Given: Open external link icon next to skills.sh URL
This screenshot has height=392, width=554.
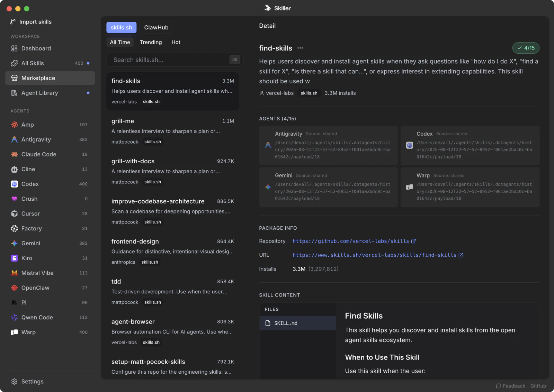Looking at the screenshot, I should [x=461, y=255].
